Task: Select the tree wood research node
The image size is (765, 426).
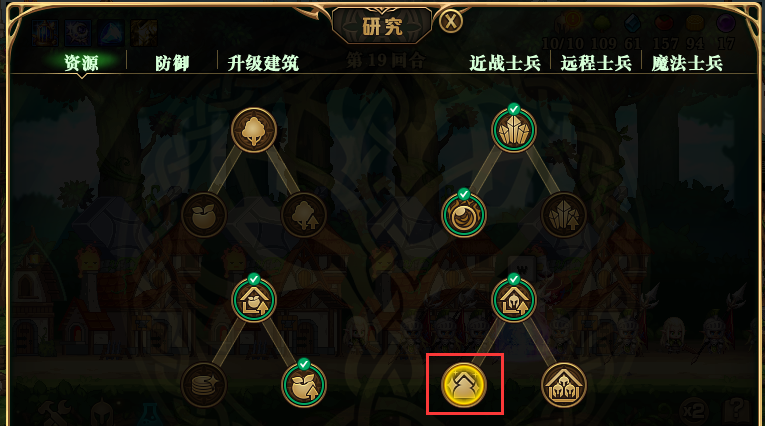Action: (x=254, y=130)
